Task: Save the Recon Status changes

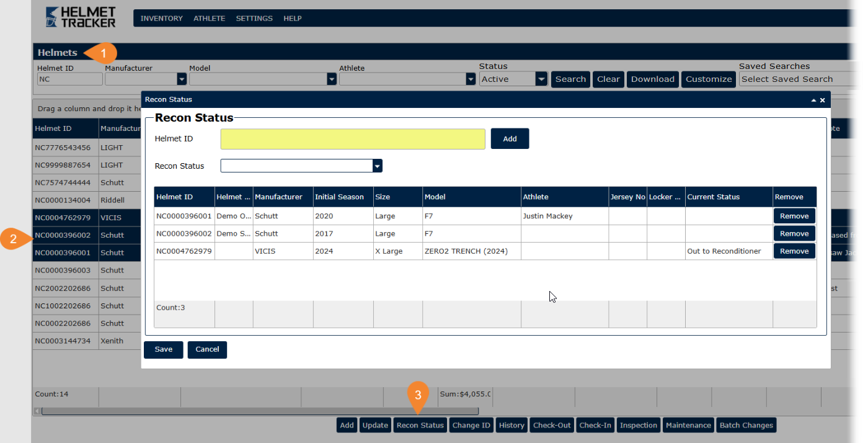Action: click(163, 349)
